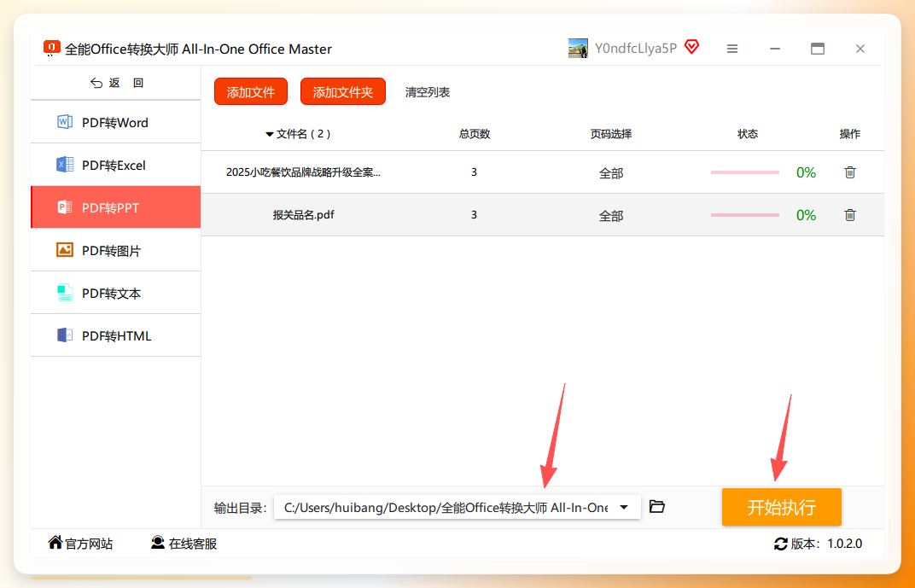
Task: Click the 总页数 column header
Action: click(x=474, y=134)
